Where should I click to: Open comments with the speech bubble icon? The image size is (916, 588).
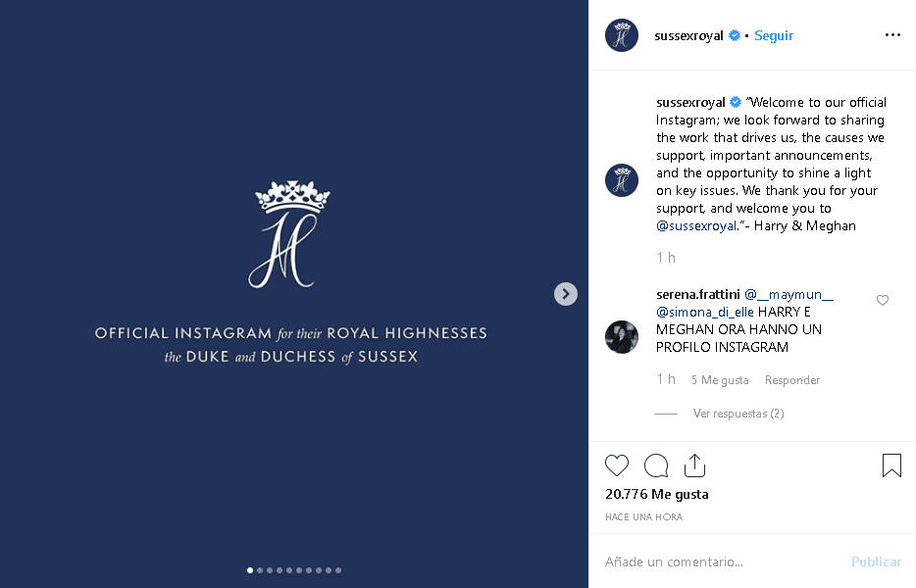click(656, 465)
